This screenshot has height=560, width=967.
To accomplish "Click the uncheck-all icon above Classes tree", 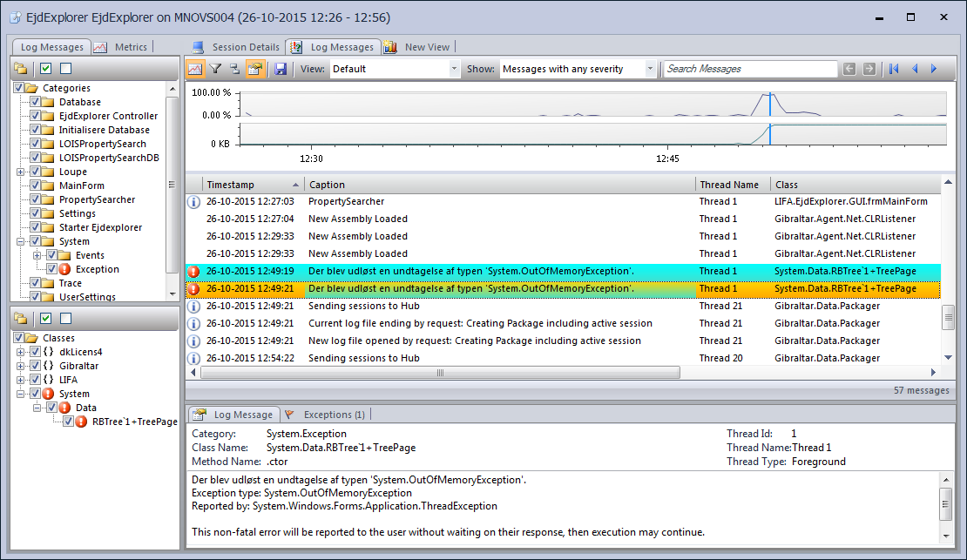I will click(65, 319).
